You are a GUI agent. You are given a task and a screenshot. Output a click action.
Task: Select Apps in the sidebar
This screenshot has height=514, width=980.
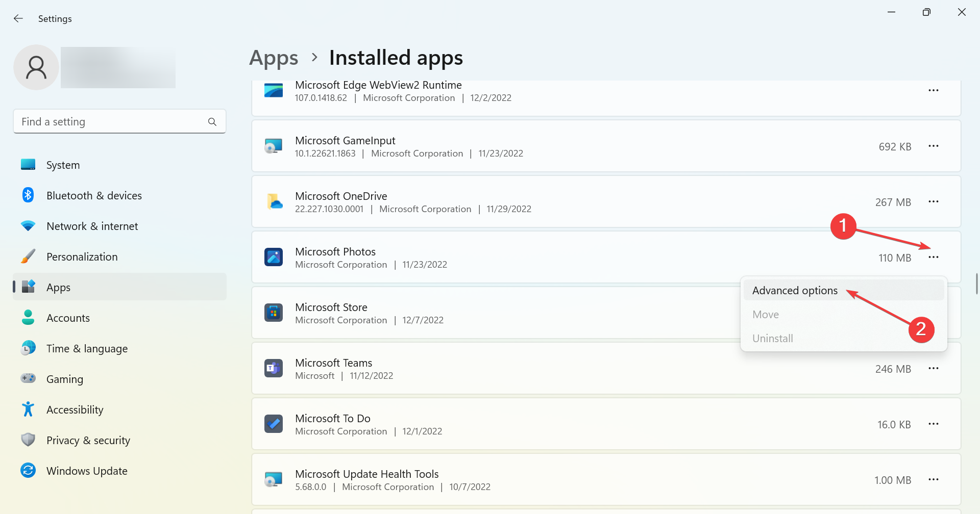coord(119,287)
